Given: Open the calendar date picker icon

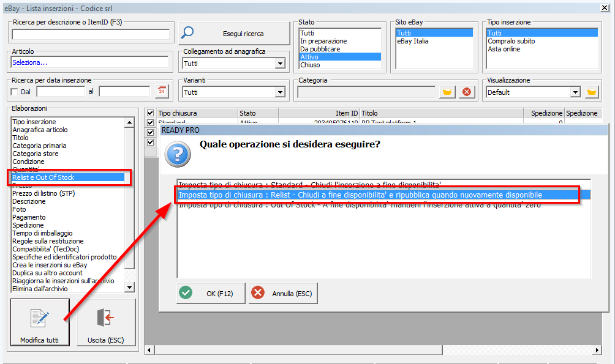Looking at the screenshot, I should (162, 91).
